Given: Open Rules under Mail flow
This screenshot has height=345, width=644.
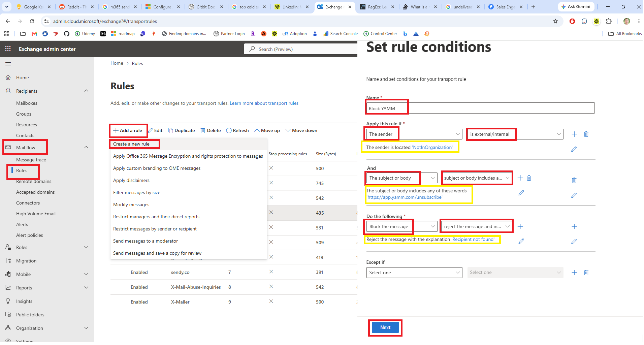Looking at the screenshot, I should point(22,170).
